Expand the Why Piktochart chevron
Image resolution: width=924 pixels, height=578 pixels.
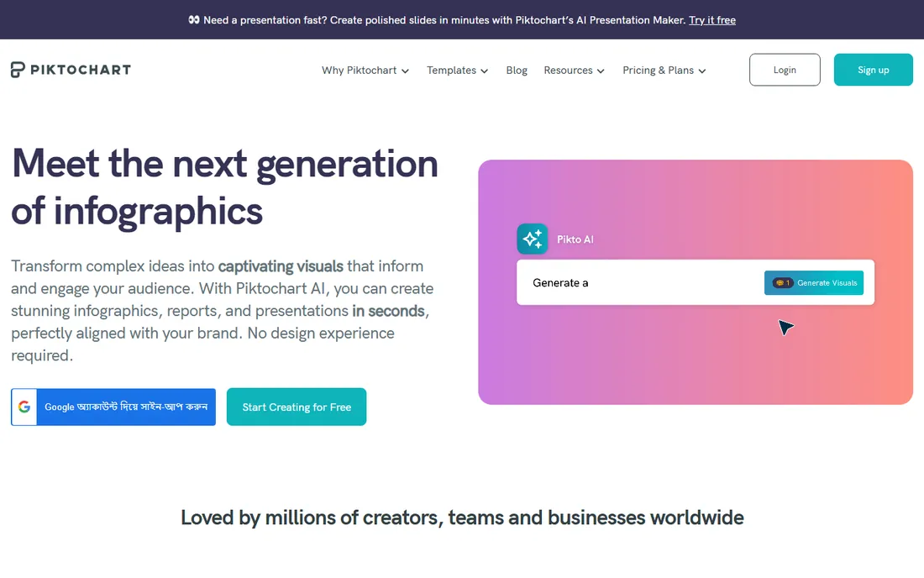406,71
